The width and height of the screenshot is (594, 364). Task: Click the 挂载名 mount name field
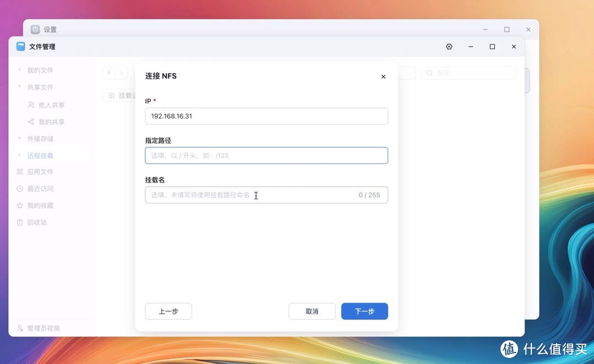(x=266, y=195)
